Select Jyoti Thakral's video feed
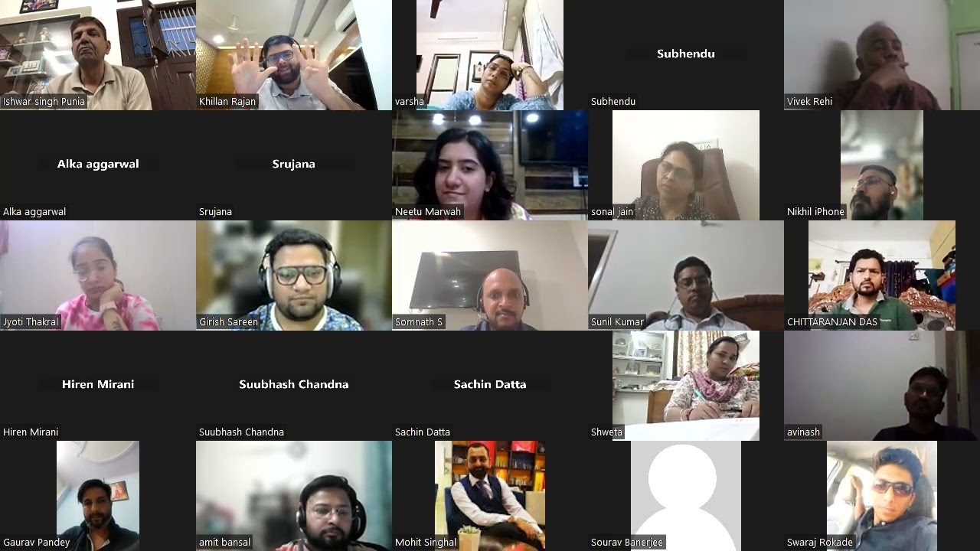The height and width of the screenshot is (551, 980). point(98,275)
